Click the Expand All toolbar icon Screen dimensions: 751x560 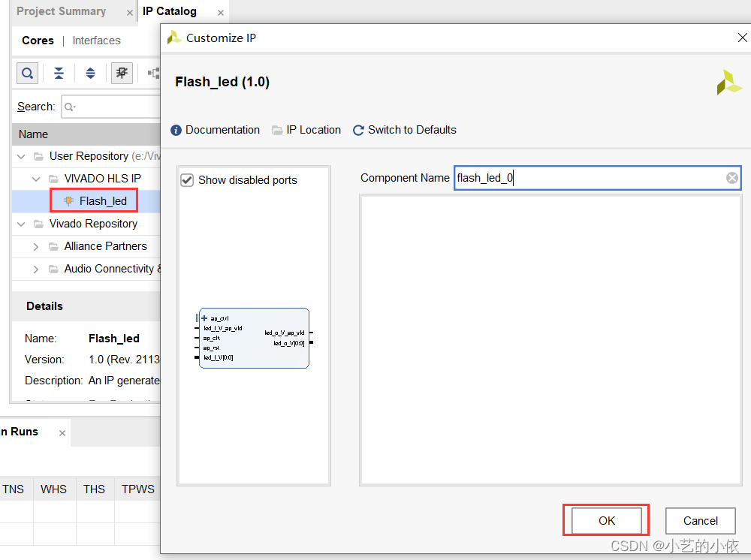(90, 74)
